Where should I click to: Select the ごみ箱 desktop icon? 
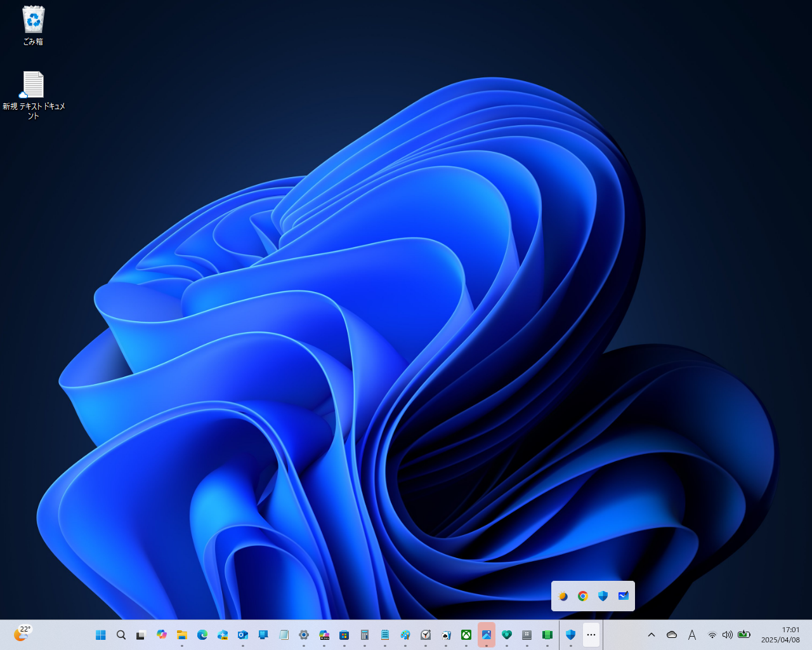[33, 26]
